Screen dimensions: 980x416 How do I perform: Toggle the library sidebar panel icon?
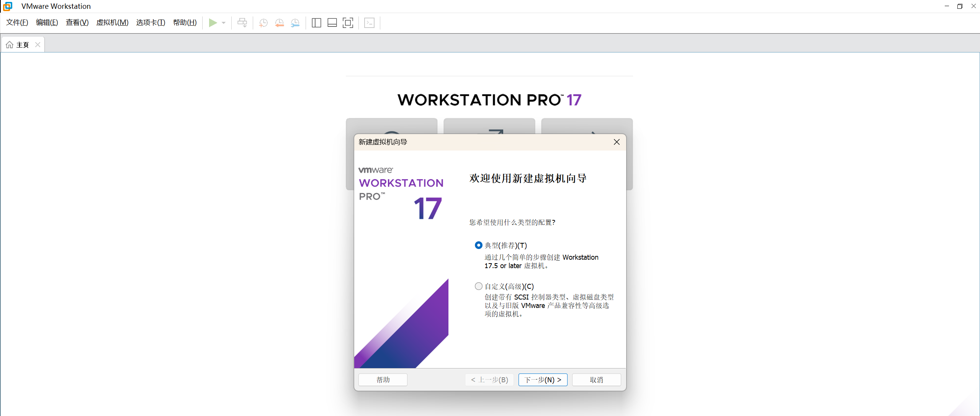pos(316,23)
